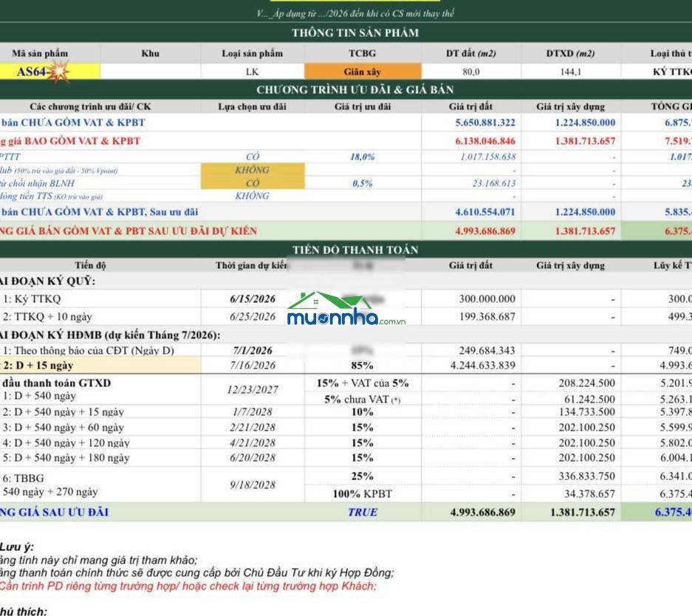Select the amount 199.368.687
The height and width of the screenshot is (616, 692).
point(487,316)
